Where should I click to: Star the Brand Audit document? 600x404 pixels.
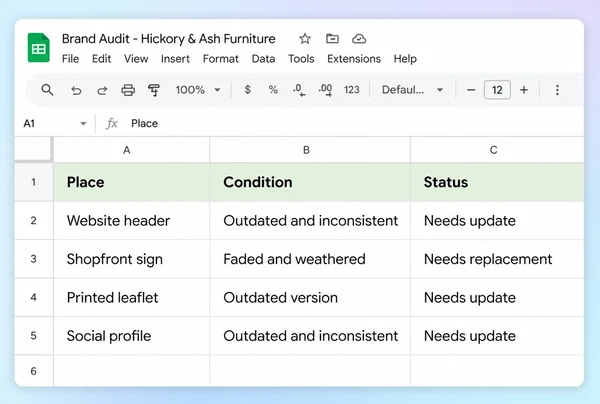click(305, 39)
